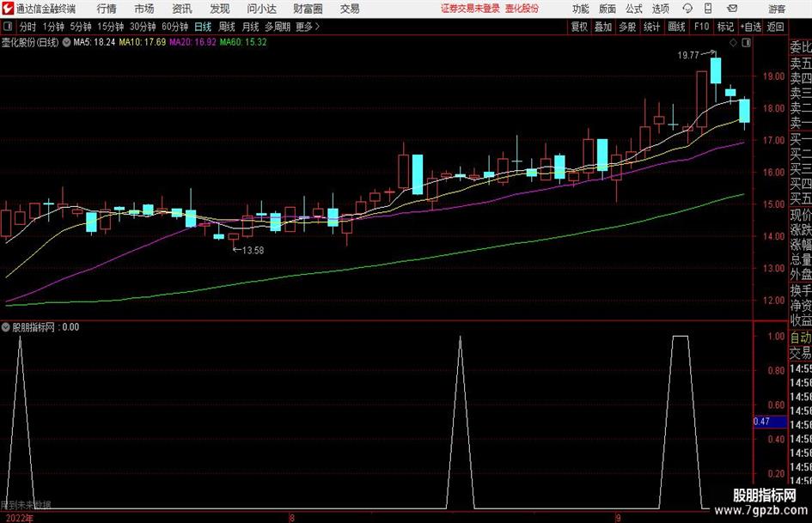This screenshot has height=523, width=812.
Task: Open the 功能 menu
Action: click(x=581, y=9)
